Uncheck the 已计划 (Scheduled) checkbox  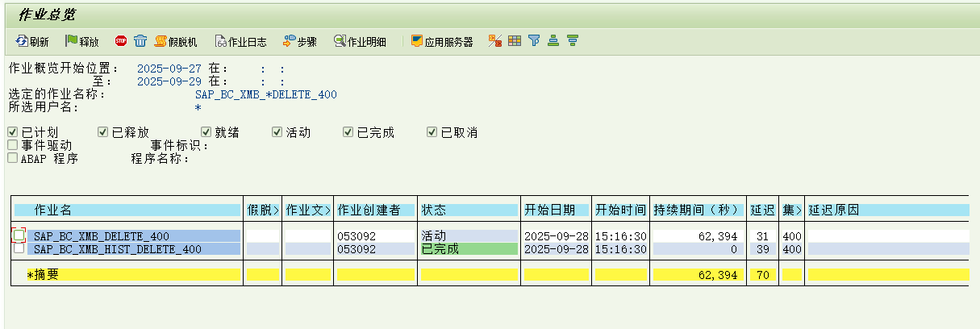(x=12, y=132)
